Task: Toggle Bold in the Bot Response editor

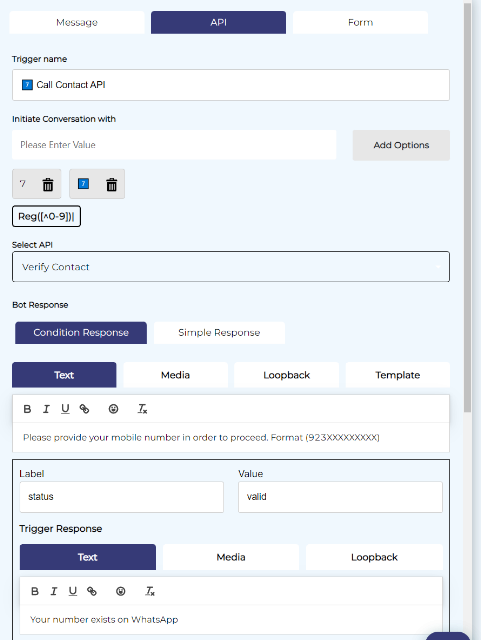Action: click(27, 409)
